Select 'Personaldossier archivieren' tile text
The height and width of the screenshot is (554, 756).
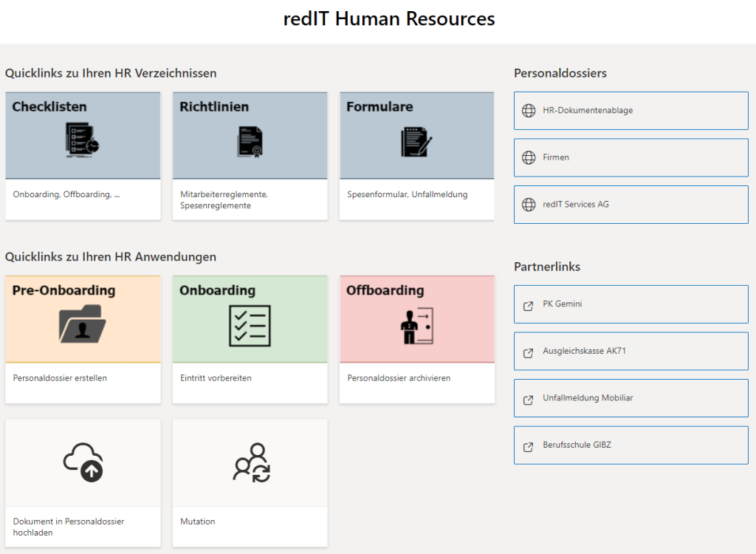[399, 378]
